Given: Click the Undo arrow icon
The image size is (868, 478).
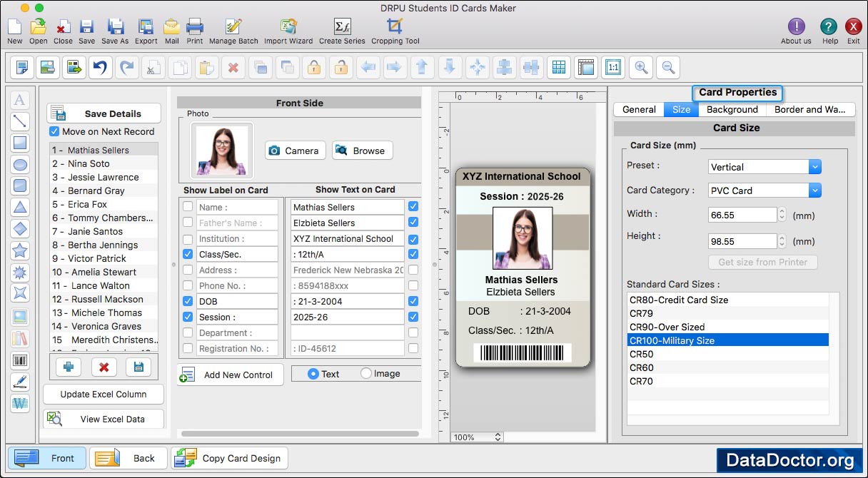Looking at the screenshot, I should (99, 68).
